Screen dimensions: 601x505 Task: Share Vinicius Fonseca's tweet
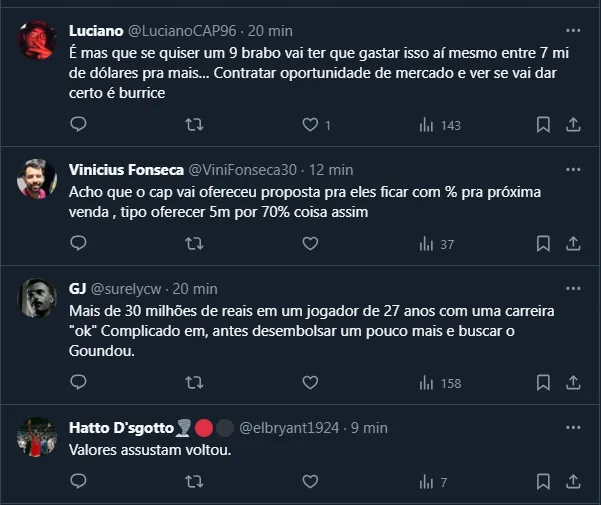tap(574, 244)
